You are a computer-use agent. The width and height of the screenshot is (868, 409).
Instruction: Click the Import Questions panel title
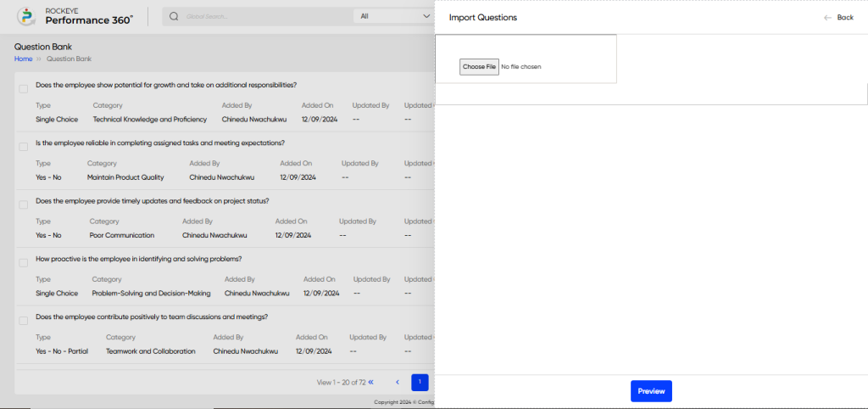(482, 18)
